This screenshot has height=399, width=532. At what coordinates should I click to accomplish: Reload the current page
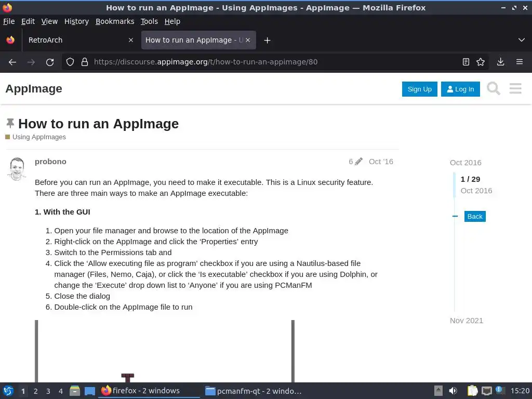click(50, 62)
